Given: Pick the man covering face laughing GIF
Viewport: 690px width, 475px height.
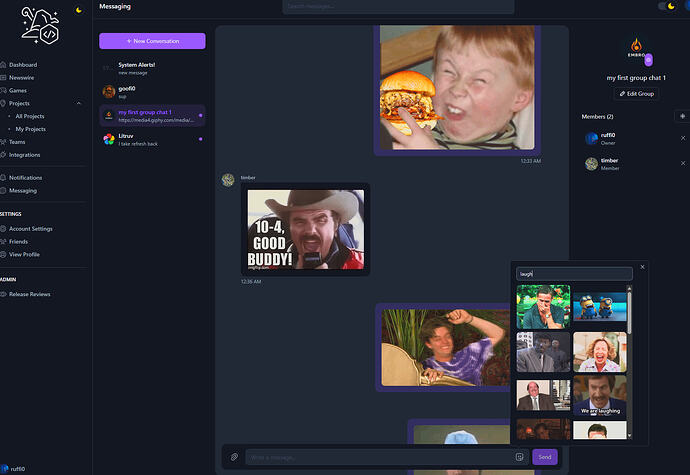Looking at the screenshot, I should point(543,306).
